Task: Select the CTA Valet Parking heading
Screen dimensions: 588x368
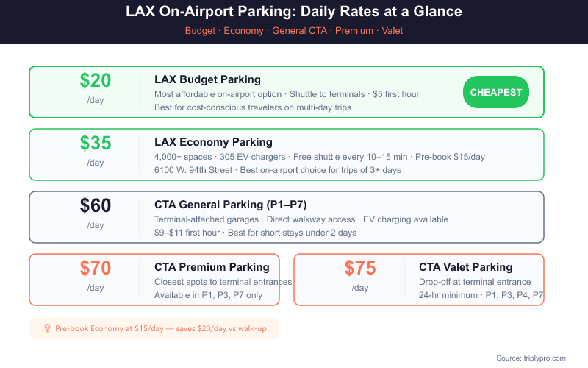Action: [x=465, y=267]
